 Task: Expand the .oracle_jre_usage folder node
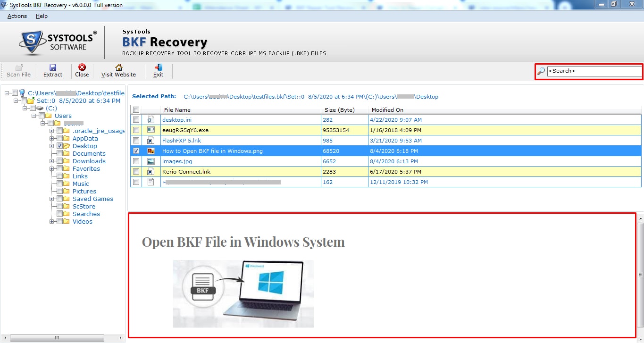tap(52, 131)
